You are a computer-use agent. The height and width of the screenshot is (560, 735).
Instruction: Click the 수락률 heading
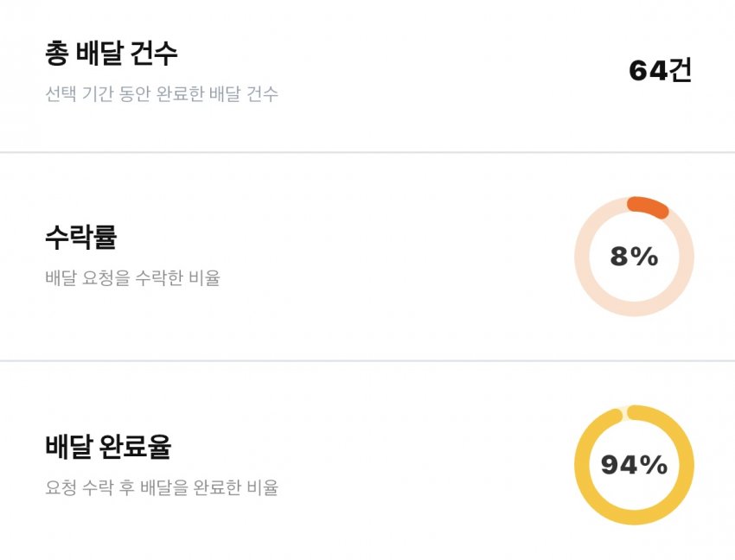coord(81,237)
